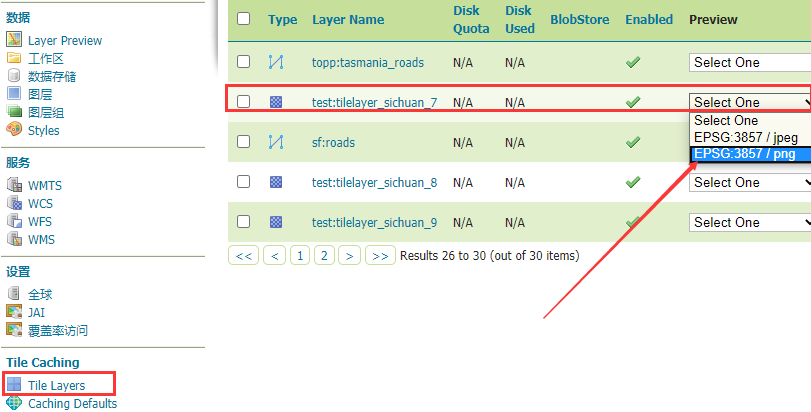The image size is (811, 412).
Task: Click enabled checkmark for tilelayer_sichuan_8
Action: coord(633,182)
